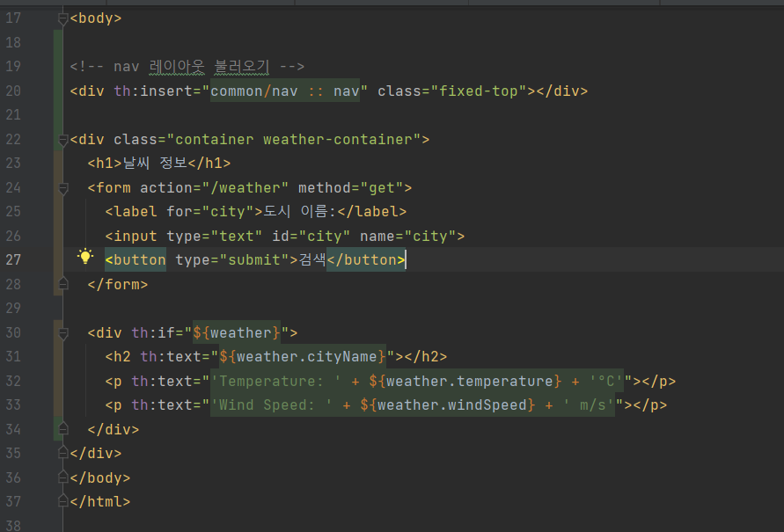
Task: Click the 'Temperature: ' string literal
Action: pos(276,381)
